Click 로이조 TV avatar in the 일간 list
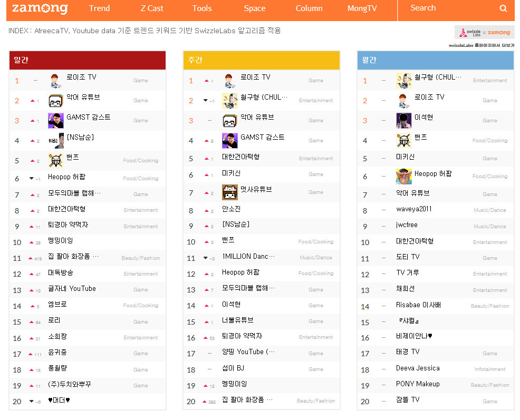Viewport: 520px width, 420px height. pos(56,81)
